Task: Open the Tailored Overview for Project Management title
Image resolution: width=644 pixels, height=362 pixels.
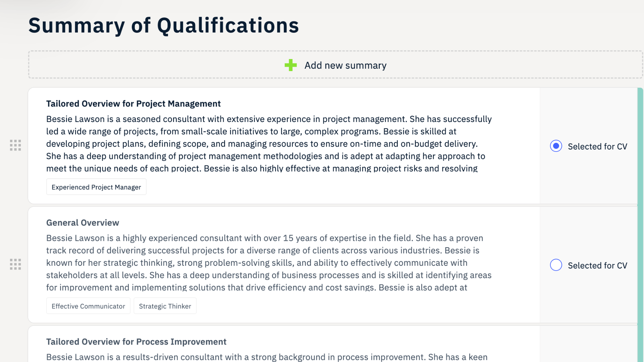Action: pos(133,104)
